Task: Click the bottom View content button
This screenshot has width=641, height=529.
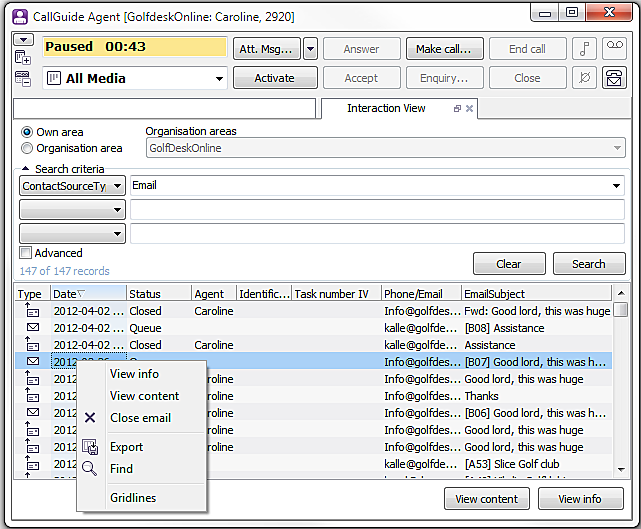Action: [486, 499]
